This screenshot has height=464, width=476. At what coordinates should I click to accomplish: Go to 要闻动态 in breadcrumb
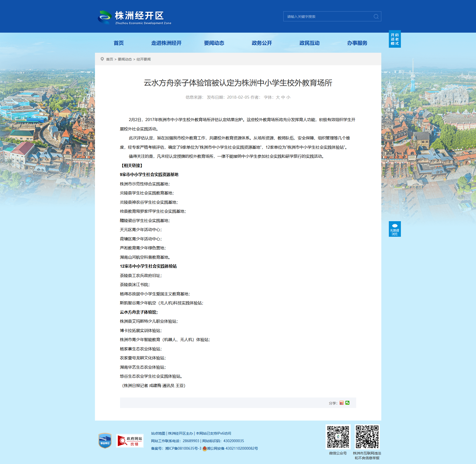tap(125, 59)
